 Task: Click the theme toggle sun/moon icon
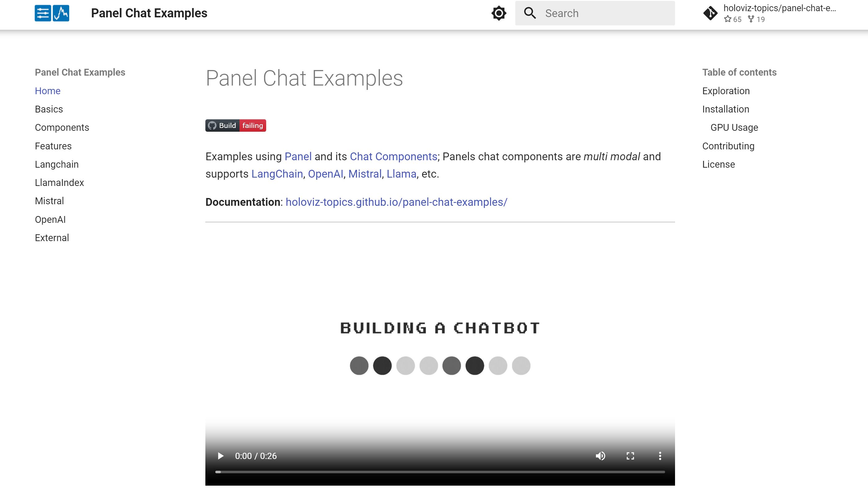pos(499,13)
